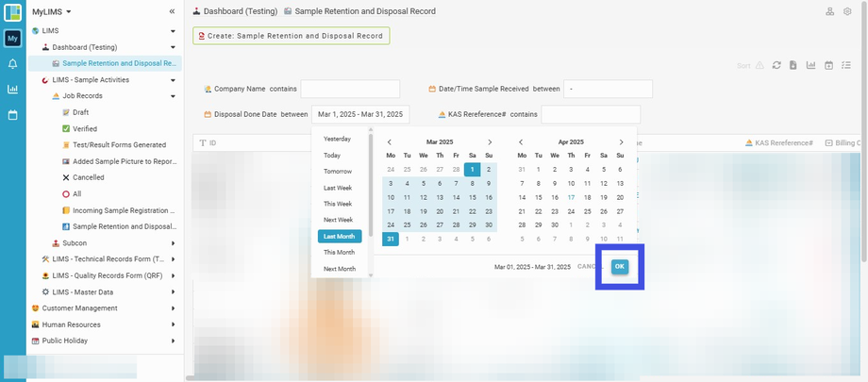Open Verified job records
The image size is (868, 382).
(x=85, y=129)
